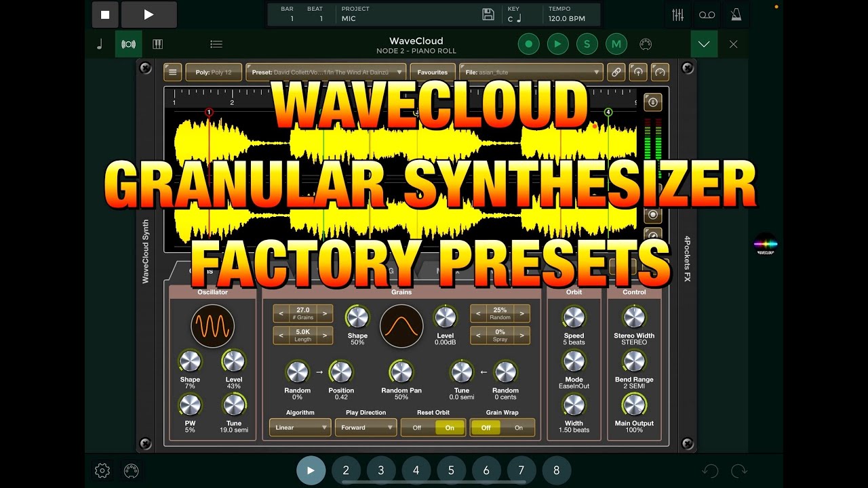Open the MIDI connector icon beside M
Screen dimensions: 868x488
[x=646, y=44]
